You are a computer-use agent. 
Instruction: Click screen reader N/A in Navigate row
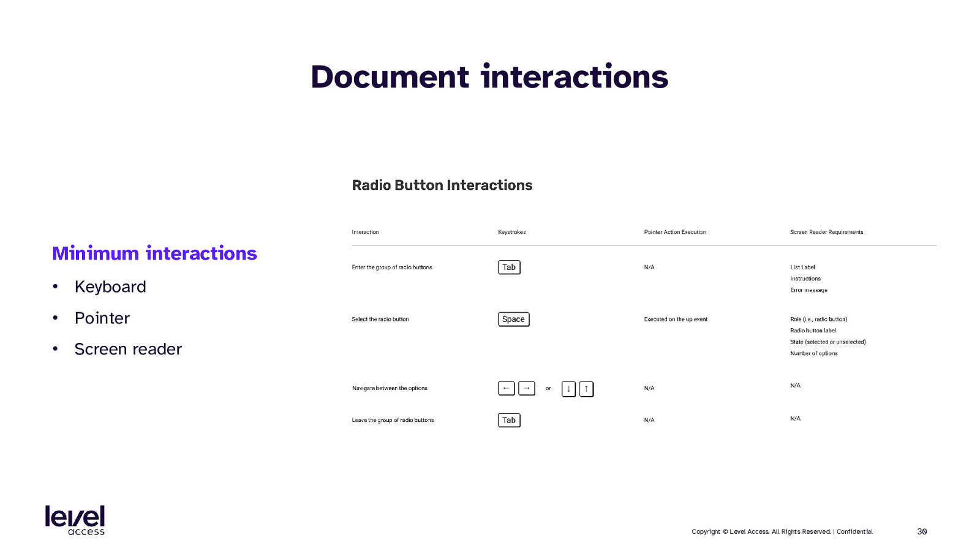pos(795,386)
